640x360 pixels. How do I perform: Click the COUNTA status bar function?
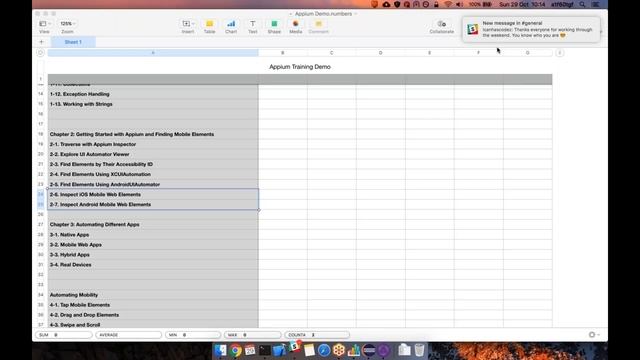(x=317, y=335)
